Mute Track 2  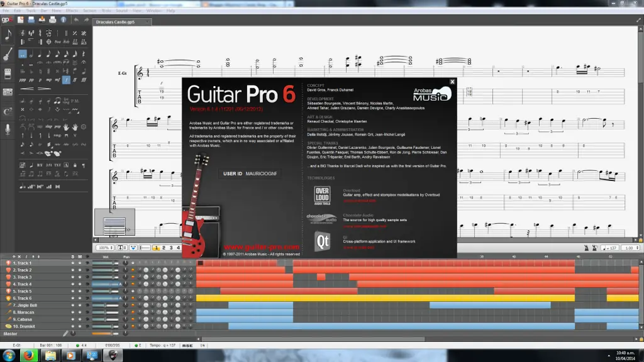point(80,270)
